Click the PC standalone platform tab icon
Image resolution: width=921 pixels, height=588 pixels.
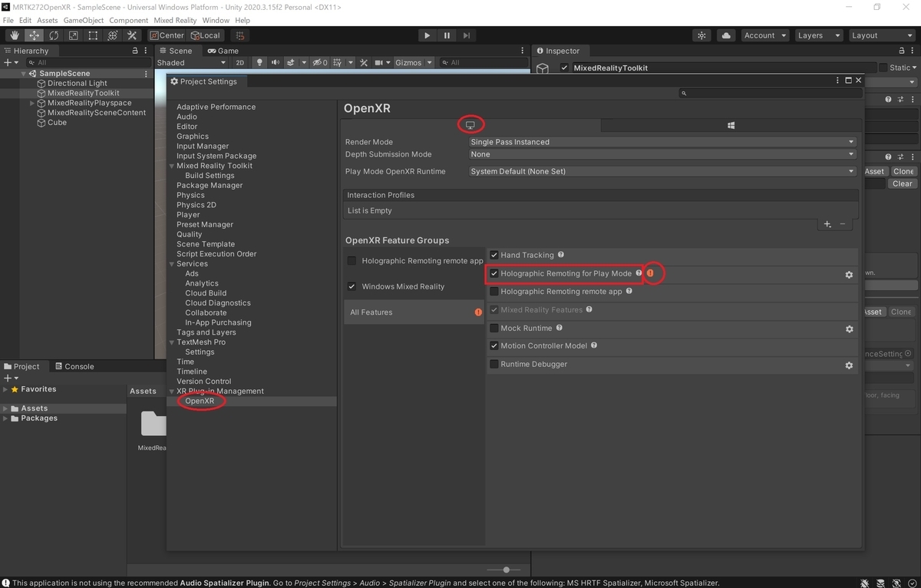(x=470, y=125)
